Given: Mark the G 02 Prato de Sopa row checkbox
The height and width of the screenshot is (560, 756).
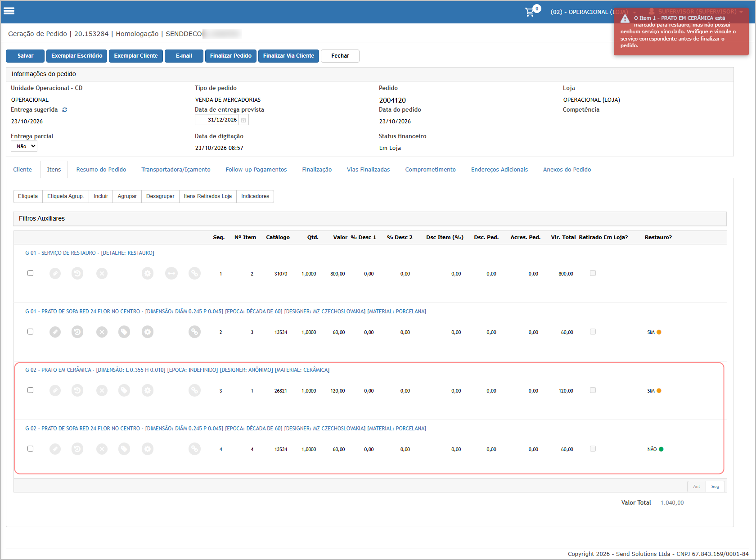Looking at the screenshot, I should tap(30, 448).
